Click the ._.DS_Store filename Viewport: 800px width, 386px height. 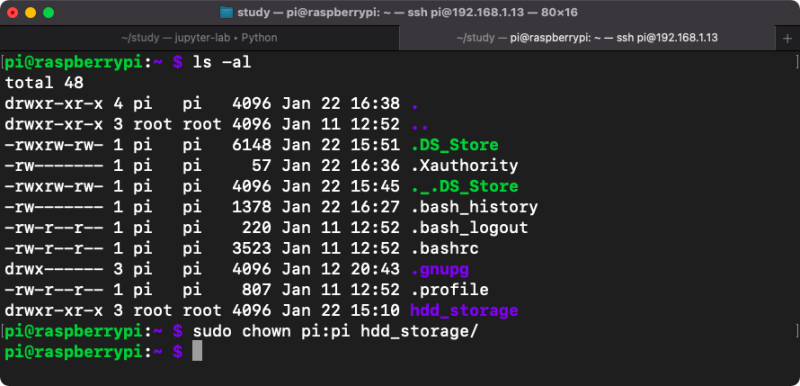tap(464, 186)
